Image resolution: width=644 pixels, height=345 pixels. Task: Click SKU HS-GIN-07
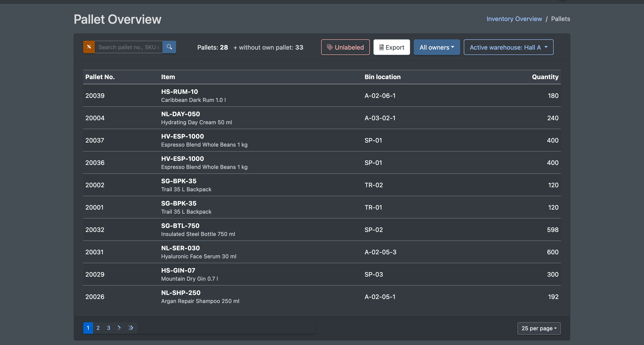tap(178, 270)
